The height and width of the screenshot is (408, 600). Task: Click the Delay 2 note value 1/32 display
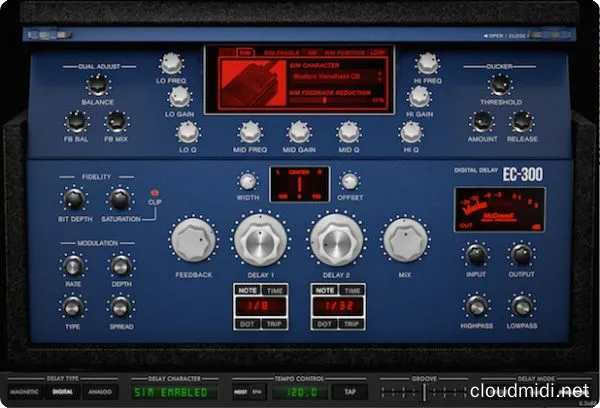tap(335, 307)
